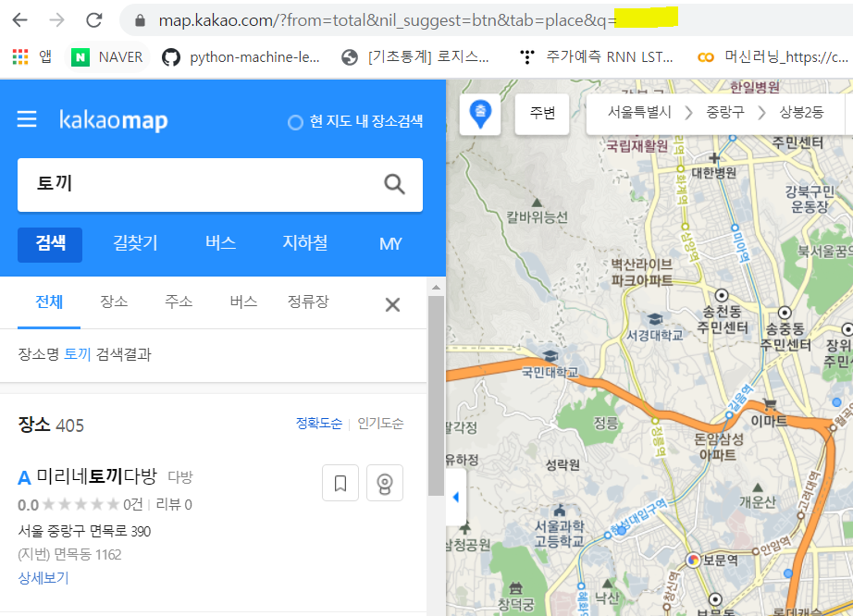Click the 송천동 주민센터 marker

tap(722, 295)
